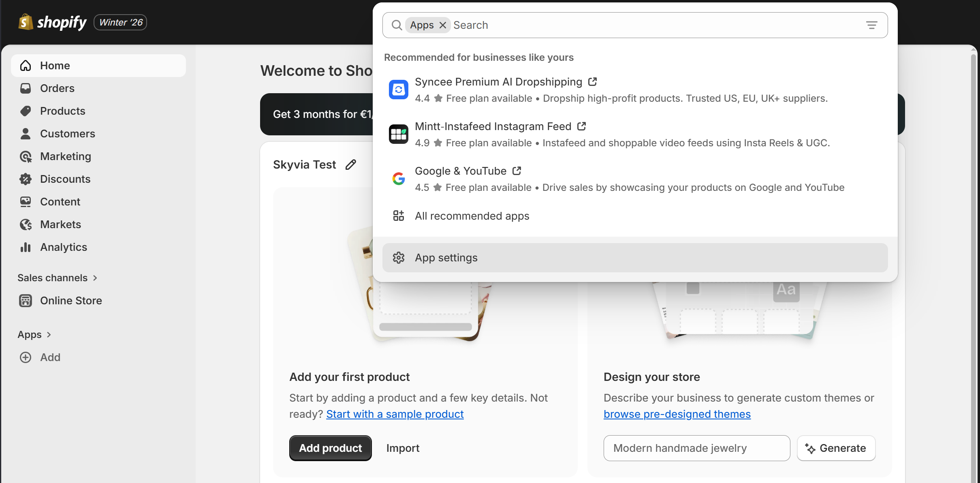Click the Shopify bag logo
Viewport: 980px width, 483px height.
[x=25, y=22]
